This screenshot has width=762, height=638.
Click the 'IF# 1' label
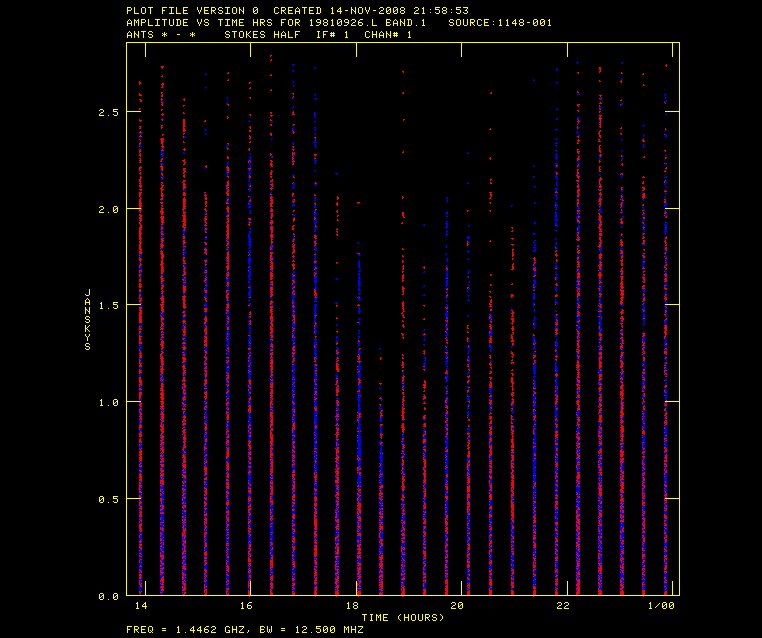pyautogui.click(x=333, y=34)
